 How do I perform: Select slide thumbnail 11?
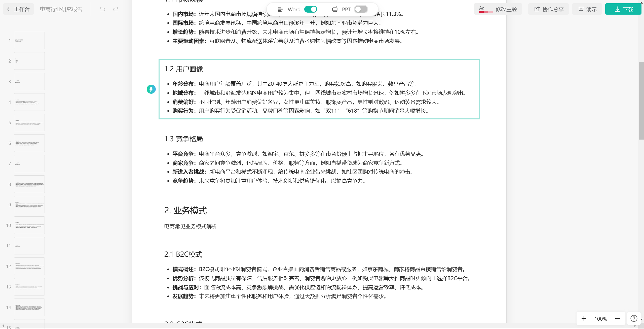[x=29, y=246]
